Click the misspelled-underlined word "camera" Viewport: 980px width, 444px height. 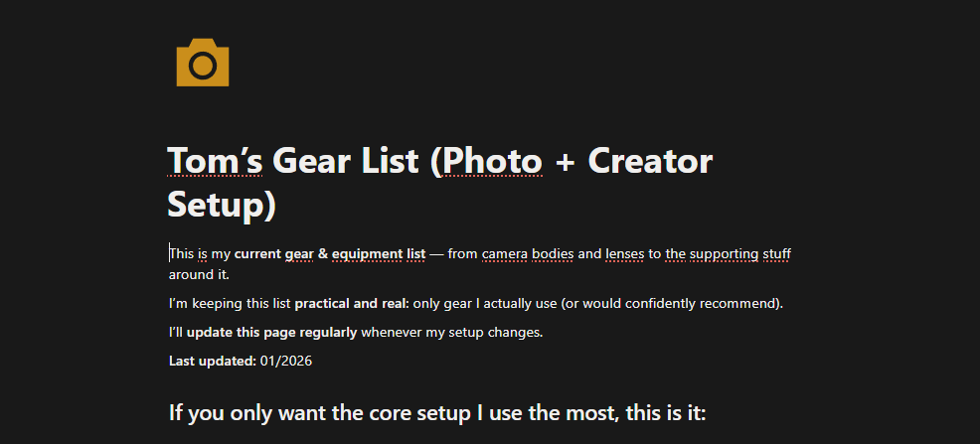pos(504,254)
